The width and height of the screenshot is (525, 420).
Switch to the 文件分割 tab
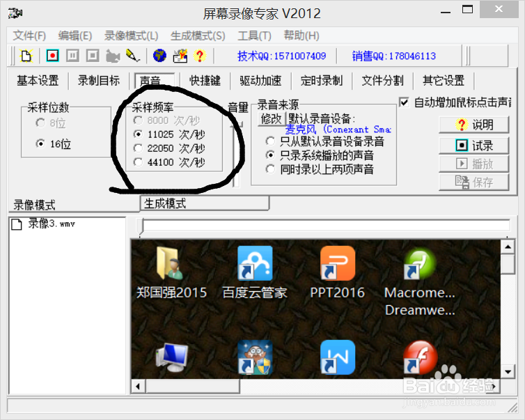point(382,81)
